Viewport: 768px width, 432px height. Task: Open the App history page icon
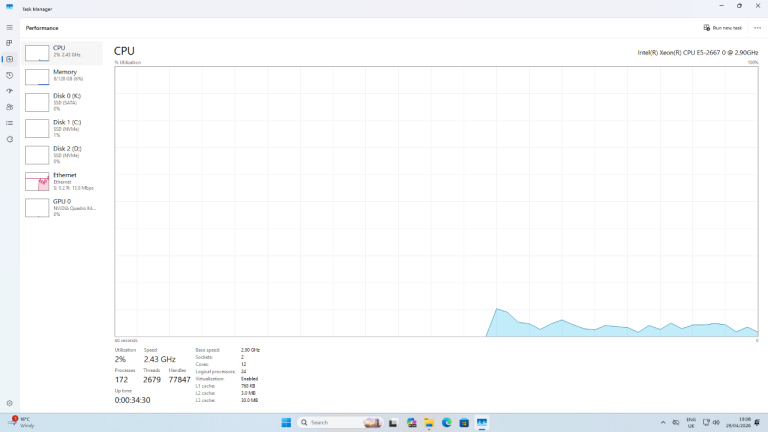click(x=9, y=75)
